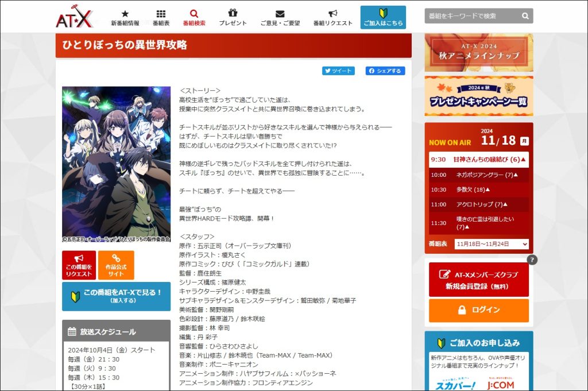This screenshot has width=588, height=391.
Task: Click the megaphone icon on この番組をリクエスト
Action: point(78,258)
